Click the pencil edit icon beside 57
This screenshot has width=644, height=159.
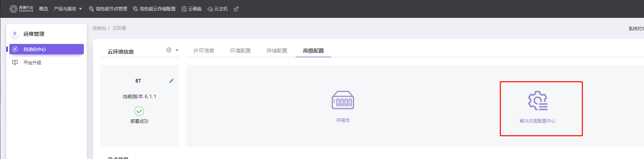[171, 81]
